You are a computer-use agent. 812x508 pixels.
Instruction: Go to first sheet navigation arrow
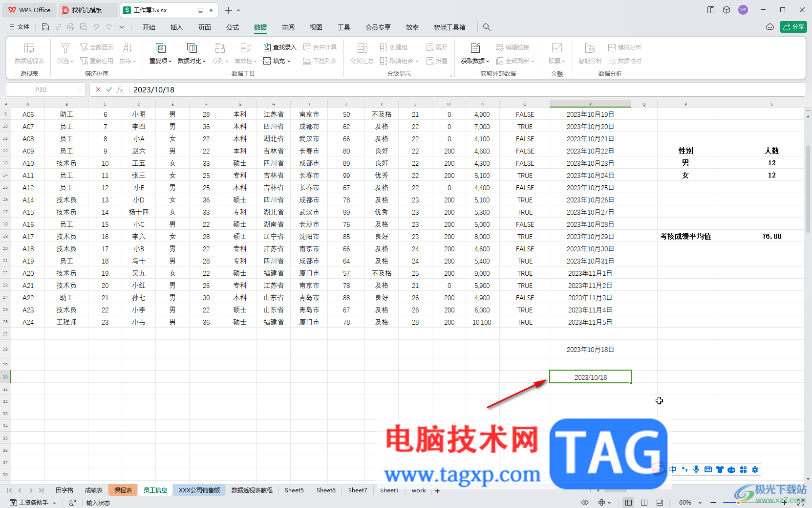pyautogui.click(x=9, y=490)
